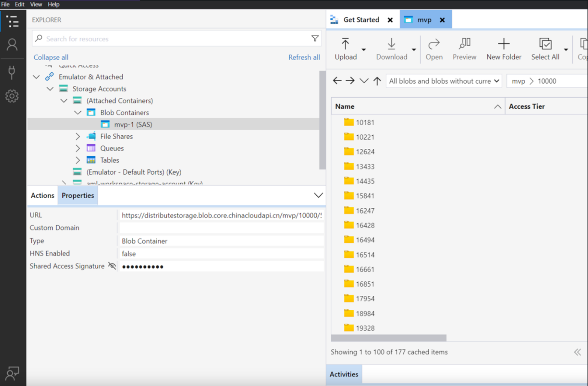Expand the File Shares node
Screen dimensions: 588x386
78,136
